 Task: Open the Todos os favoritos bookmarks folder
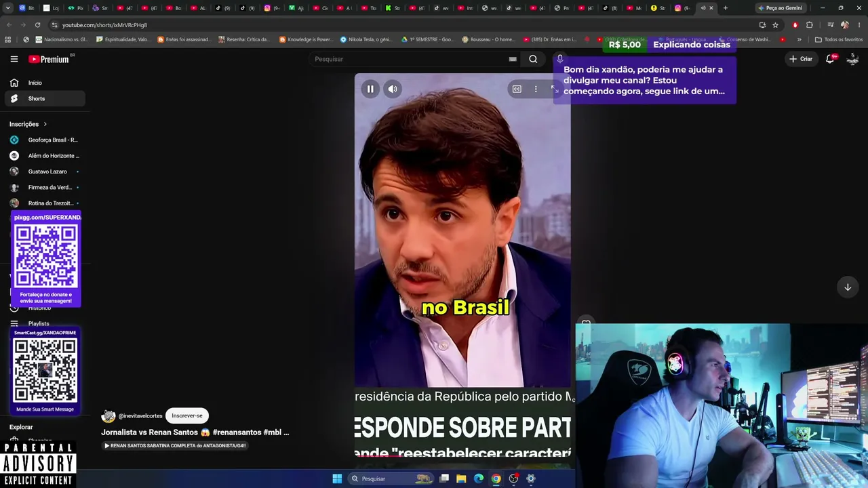tap(839, 39)
